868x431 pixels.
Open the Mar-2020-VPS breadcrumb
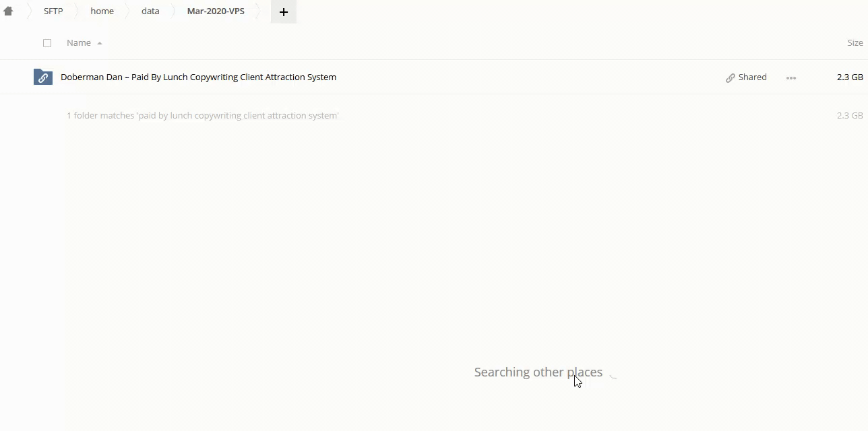(x=216, y=11)
